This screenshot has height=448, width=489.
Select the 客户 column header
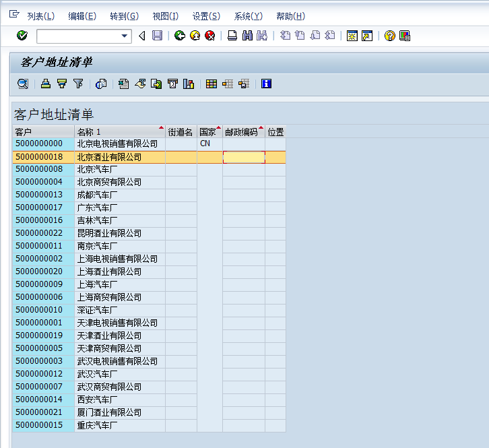coord(43,132)
